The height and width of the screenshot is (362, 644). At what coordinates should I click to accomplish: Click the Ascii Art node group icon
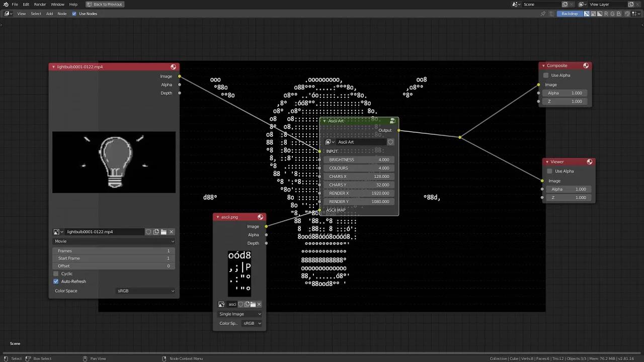click(x=392, y=121)
